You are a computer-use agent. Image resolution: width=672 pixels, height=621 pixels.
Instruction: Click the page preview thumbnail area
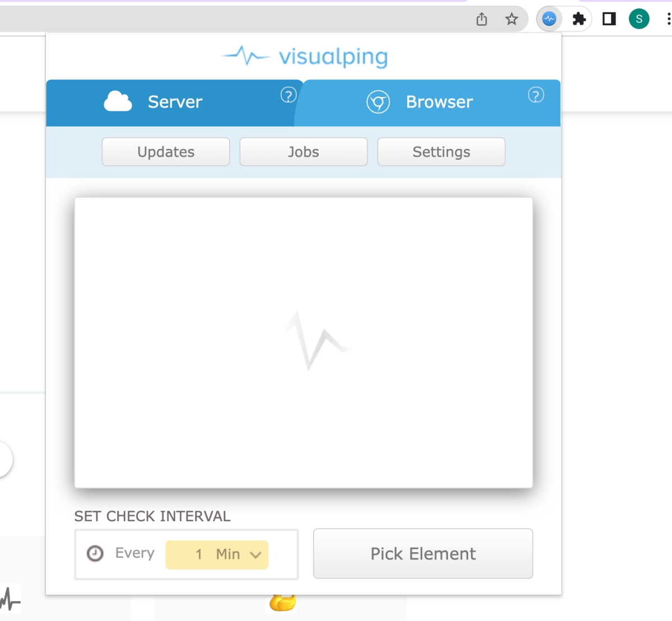click(x=304, y=342)
